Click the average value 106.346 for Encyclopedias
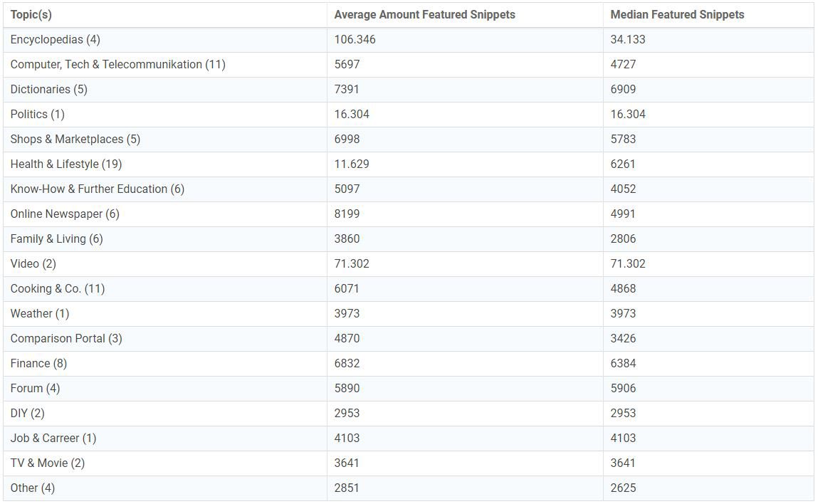This screenshot has width=818, height=504. 355,39
